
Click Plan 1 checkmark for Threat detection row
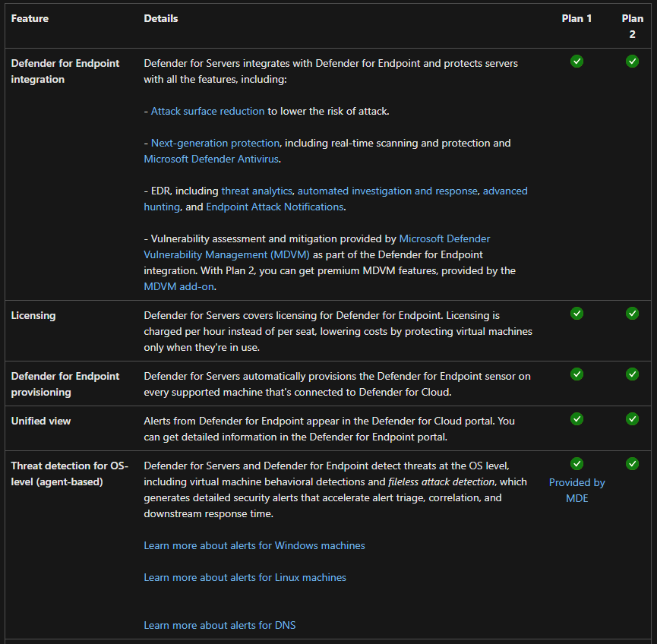(576, 464)
